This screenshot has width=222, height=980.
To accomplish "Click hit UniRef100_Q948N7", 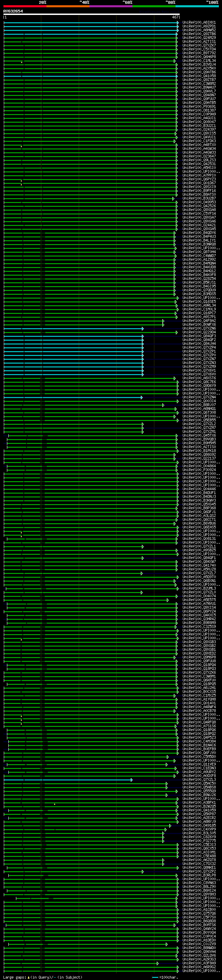I will click(x=199, y=95).
